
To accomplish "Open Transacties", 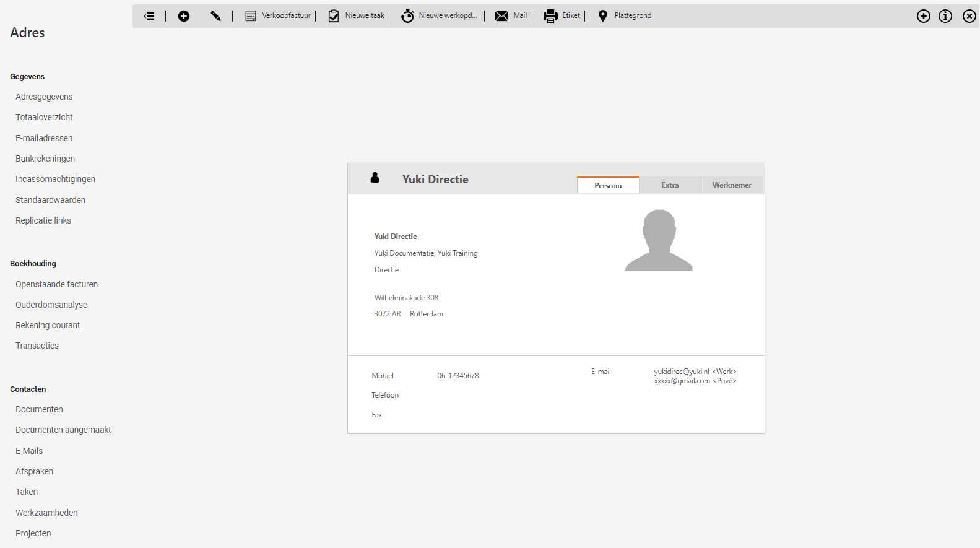I will 37,346.
